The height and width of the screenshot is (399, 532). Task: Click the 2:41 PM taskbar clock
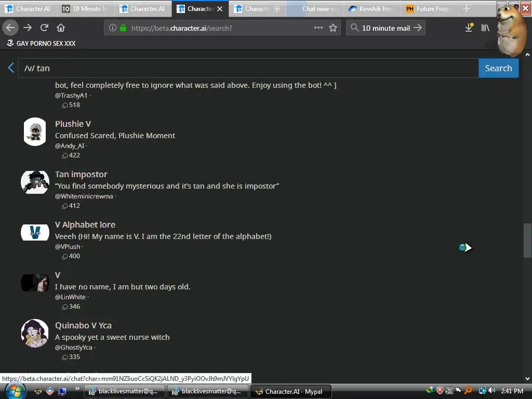(512, 391)
